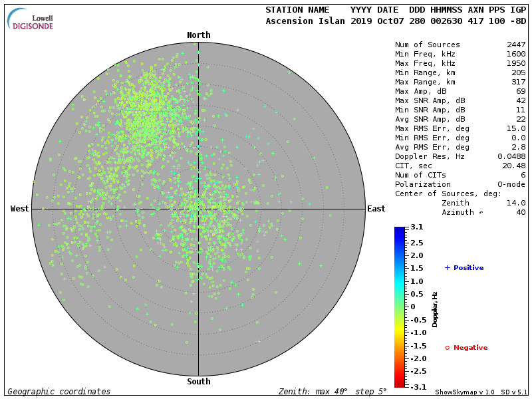Click the blue Positive plus marker in legend
Screen dimensions: 532x399
(x=448, y=268)
